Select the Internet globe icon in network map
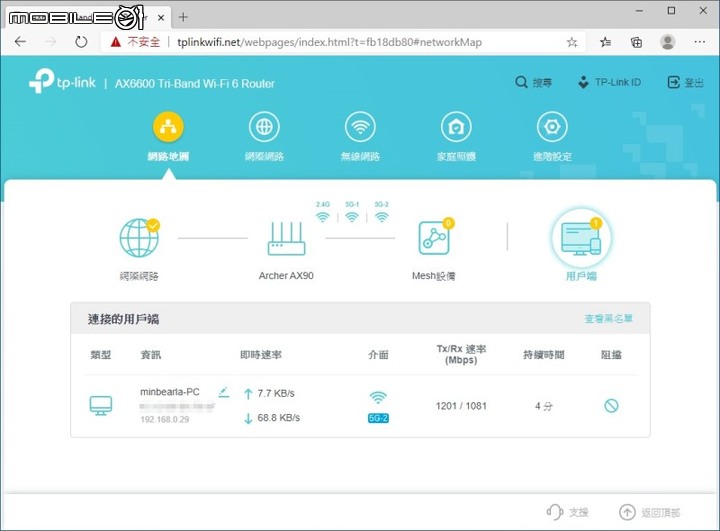The width and height of the screenshot is (720, 531). coord(139,238)
